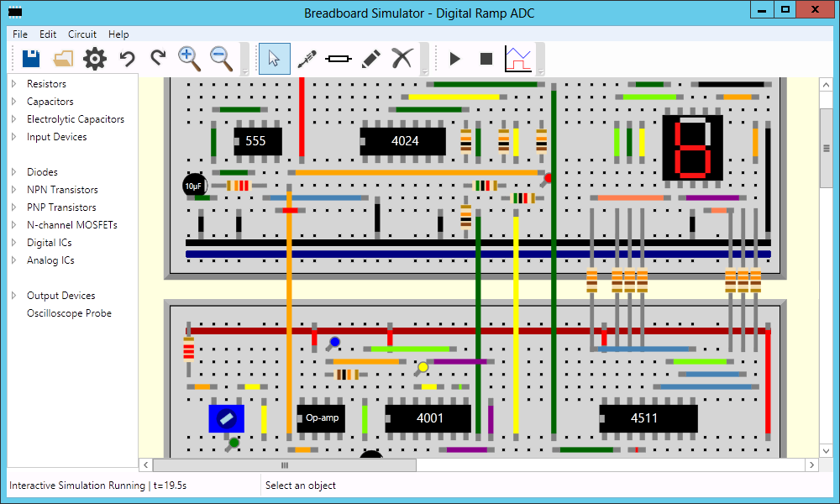Click the blue potentiometer knob
The height and width of the screenshot is (504, 840).
click(226, 418)
